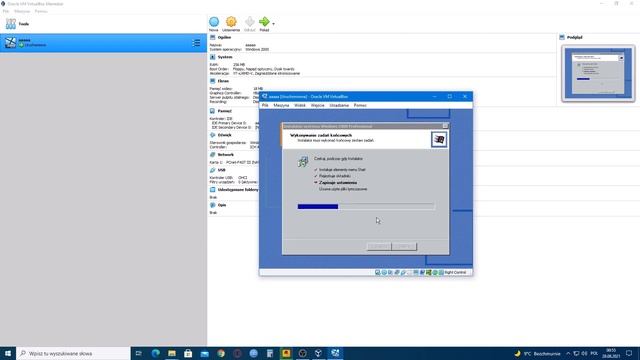The height and width of the screenshot is (360, 640).
Task: Open Widok menu in VM window
Action: [x=300, y=105]
